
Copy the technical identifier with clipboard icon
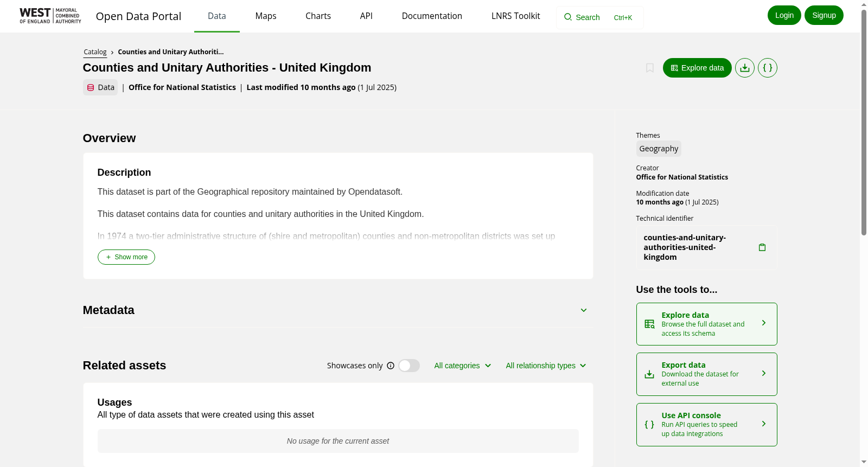(x=762, y=247)
